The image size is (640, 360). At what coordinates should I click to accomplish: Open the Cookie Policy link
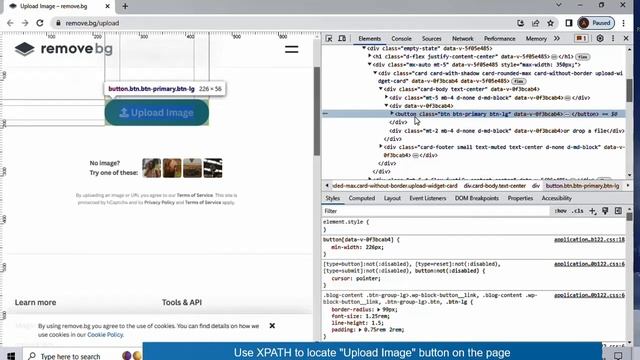[x=105, y=335]
